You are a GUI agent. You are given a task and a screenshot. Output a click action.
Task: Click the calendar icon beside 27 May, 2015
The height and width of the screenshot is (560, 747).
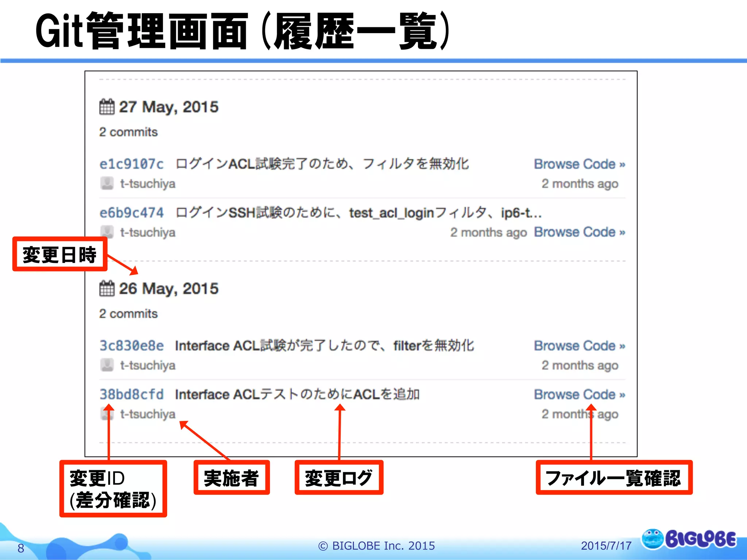coord(107,107)
